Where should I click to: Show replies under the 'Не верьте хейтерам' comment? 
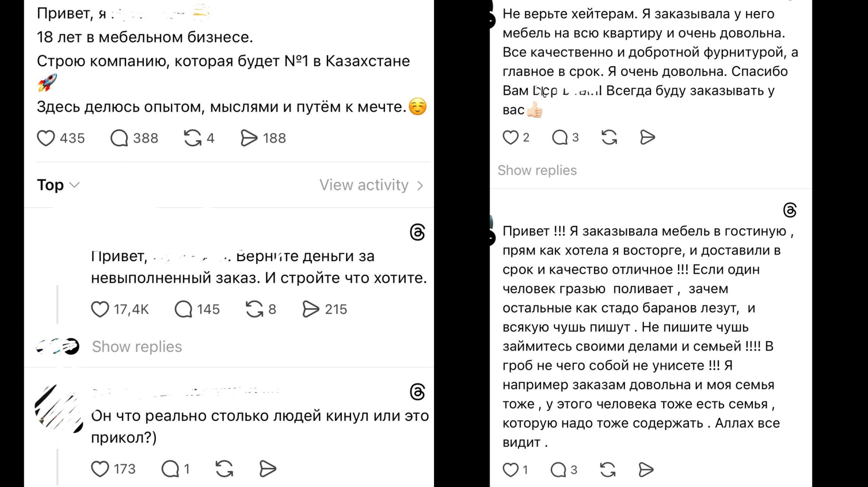[537, 170]
